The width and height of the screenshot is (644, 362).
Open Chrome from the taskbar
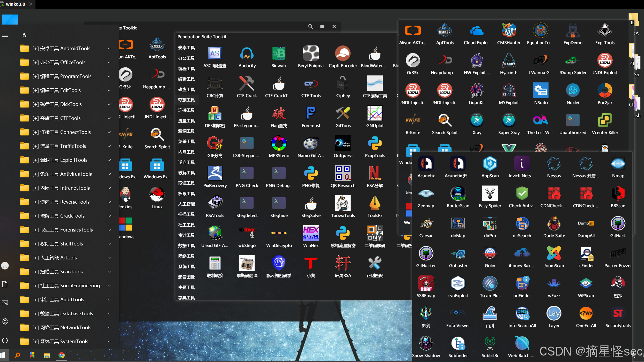(x=62, y=355)
